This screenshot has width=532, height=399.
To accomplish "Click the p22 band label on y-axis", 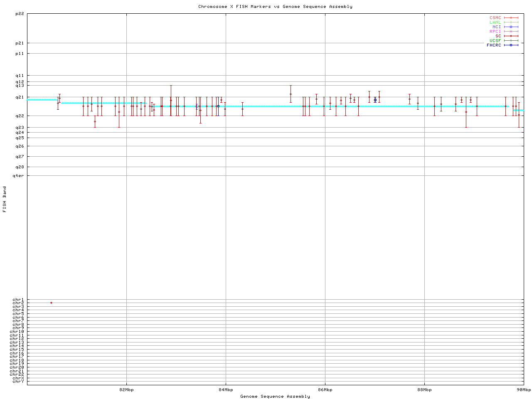I will pyautogui.click(x=20, y=14).
